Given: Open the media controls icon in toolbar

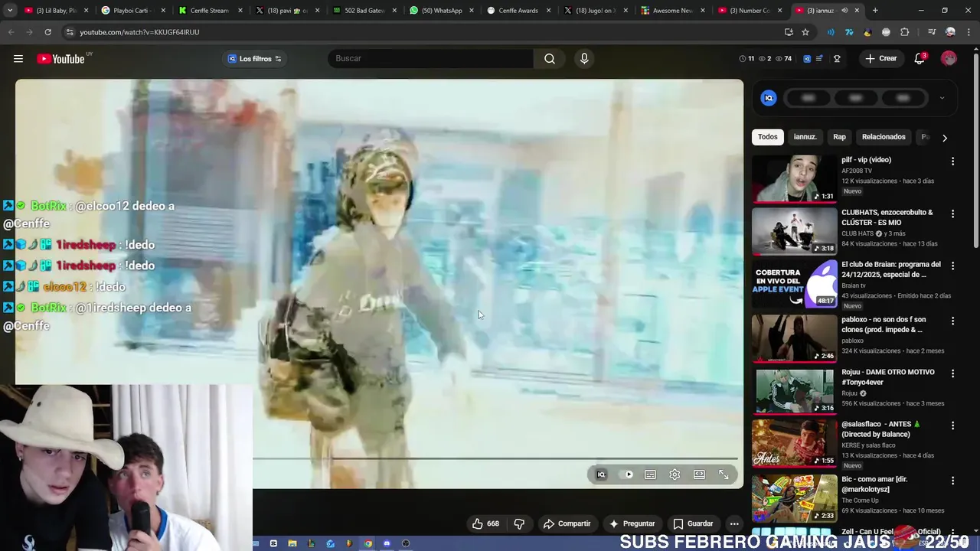Looking at the screenshot, I should click(x=932, y=32).
